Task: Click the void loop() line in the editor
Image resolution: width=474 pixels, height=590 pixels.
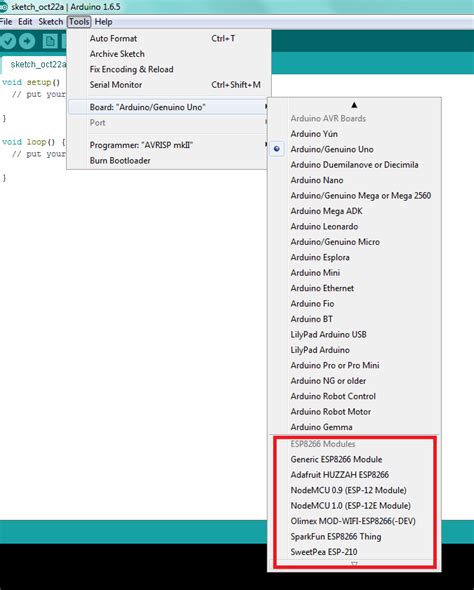Action: [34, 142]
